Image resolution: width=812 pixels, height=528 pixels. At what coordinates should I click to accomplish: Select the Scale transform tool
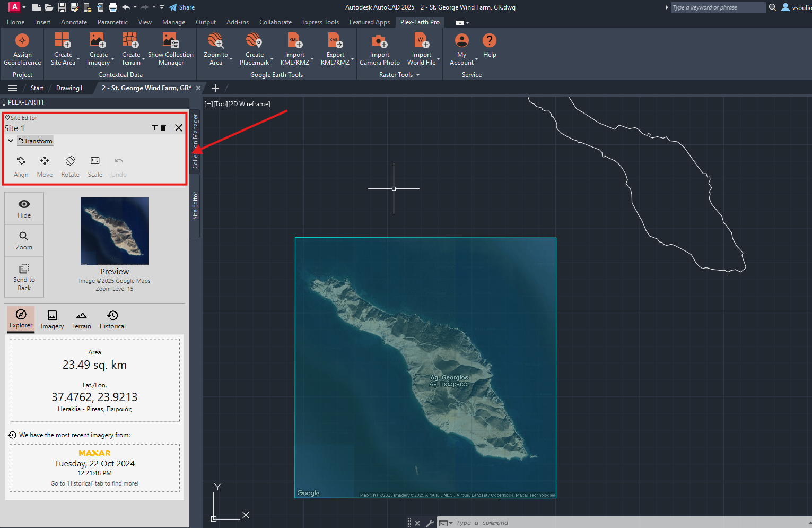[95, 167]
